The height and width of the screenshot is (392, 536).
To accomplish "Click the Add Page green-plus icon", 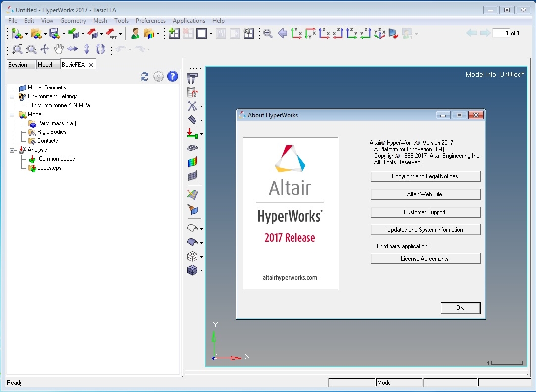I will [174, 33].
